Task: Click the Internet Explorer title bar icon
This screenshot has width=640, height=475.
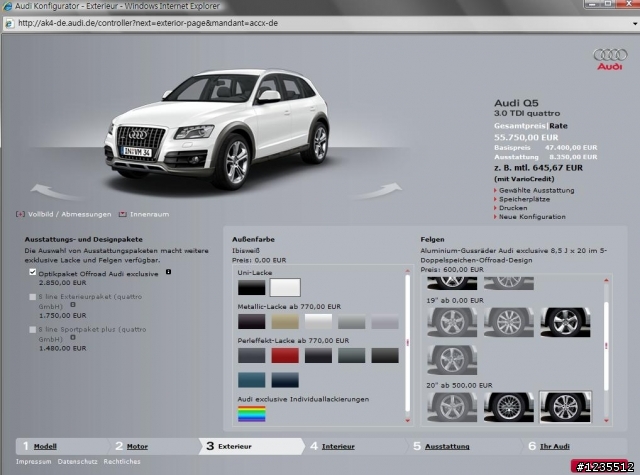Action: coord(8,6)
